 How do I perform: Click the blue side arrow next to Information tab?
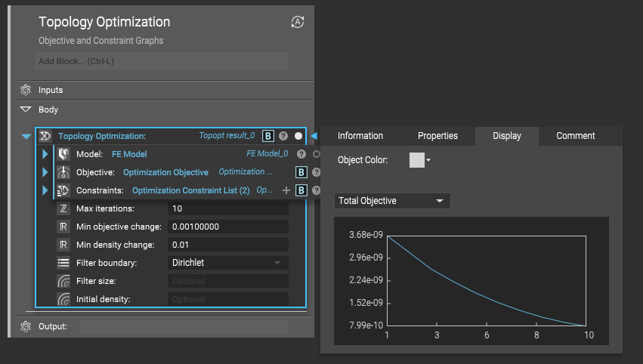coord(314,136)
